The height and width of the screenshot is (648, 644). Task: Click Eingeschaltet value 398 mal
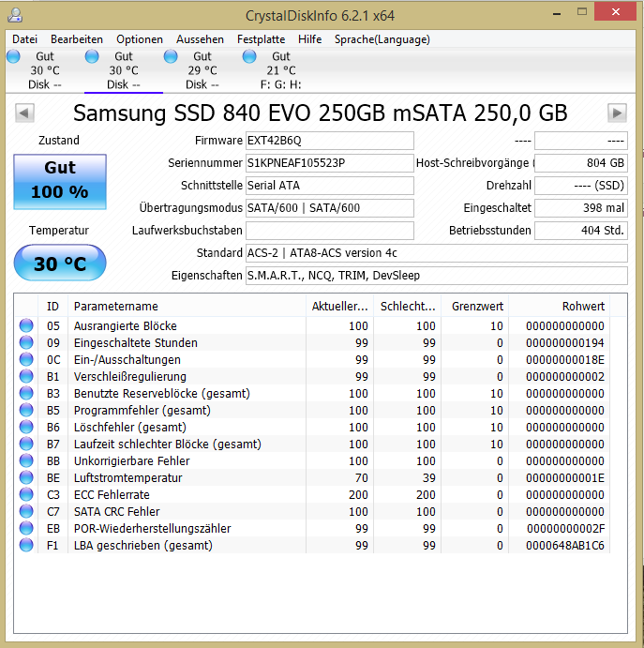pyautogui.click(x=581, y=208)
